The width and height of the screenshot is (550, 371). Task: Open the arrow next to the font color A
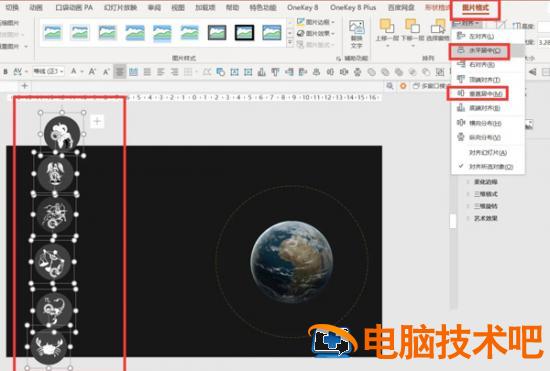82,72
